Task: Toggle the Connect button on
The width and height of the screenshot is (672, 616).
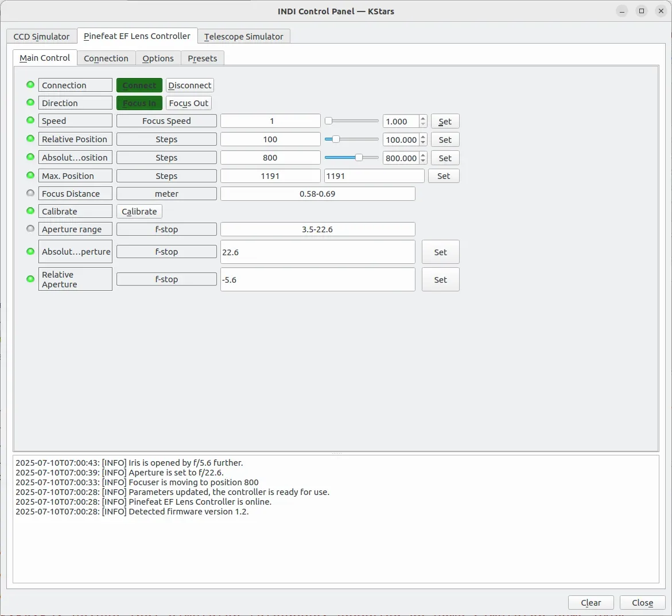Action: pyautogui.click(x=139, y=85)
